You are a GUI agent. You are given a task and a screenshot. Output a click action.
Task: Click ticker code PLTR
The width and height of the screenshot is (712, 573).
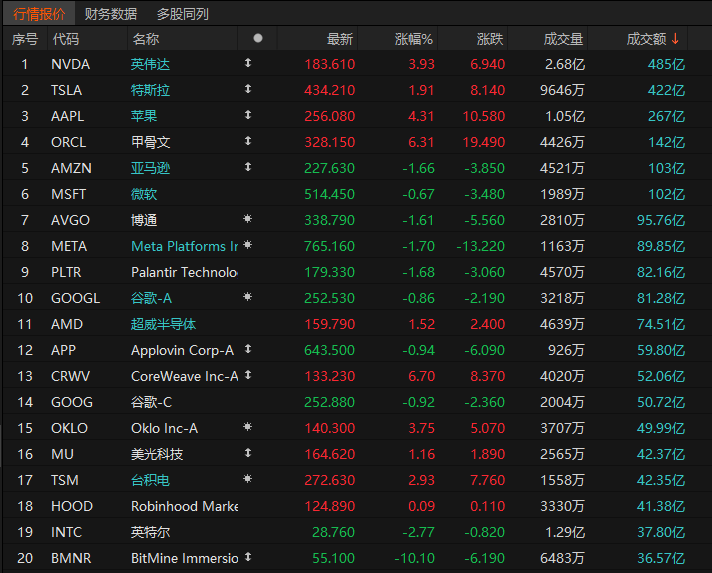(66, 272)
